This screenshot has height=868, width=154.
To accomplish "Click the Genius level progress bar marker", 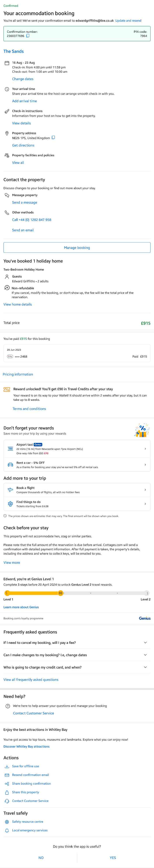I will 61,593.
